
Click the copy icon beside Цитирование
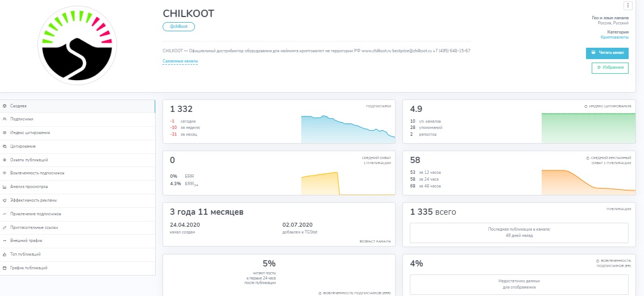tap(4, 146)
